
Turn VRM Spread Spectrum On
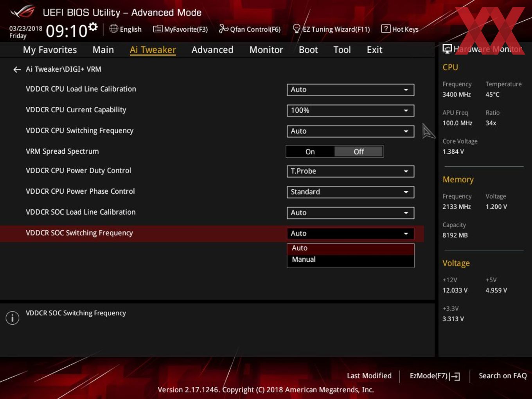pyautogui.click(x=310, y=152)
